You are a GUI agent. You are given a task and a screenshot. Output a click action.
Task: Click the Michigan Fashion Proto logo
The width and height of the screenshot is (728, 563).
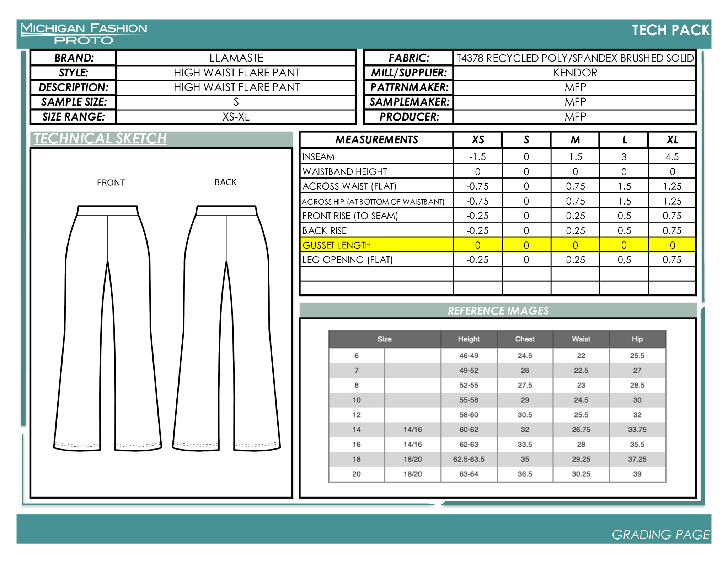coord(84,34)
